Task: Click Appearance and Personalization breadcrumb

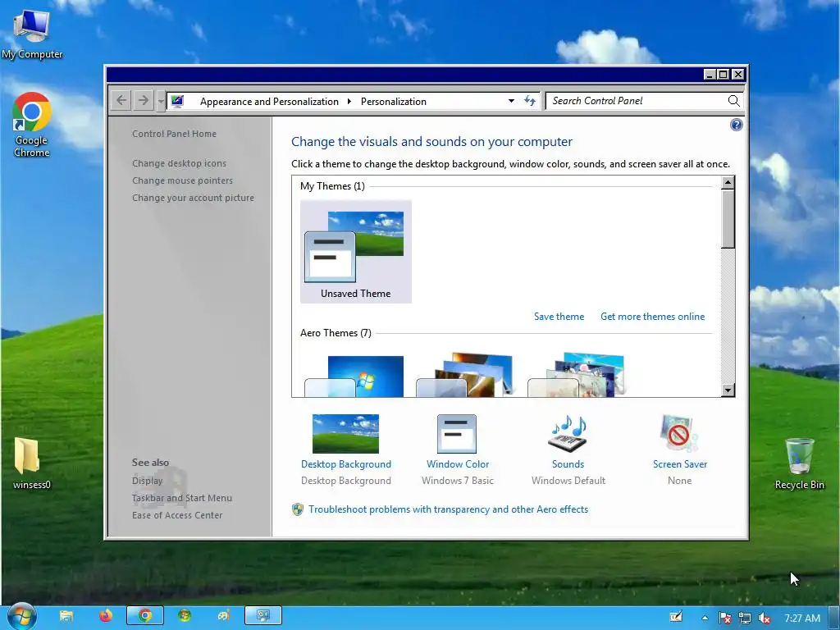Action: click(x=269, y=101)
